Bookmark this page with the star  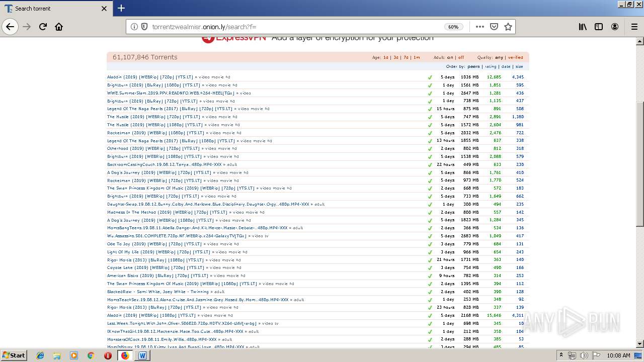(x=508, y=27)
